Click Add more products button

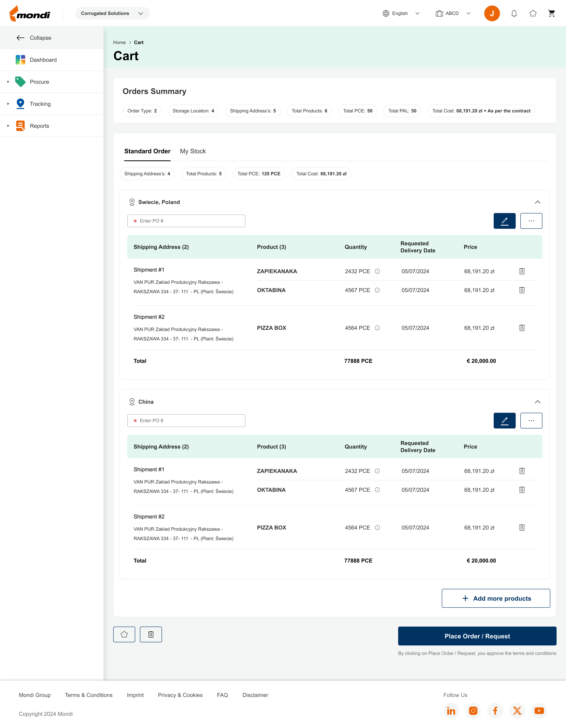point(496,598)
